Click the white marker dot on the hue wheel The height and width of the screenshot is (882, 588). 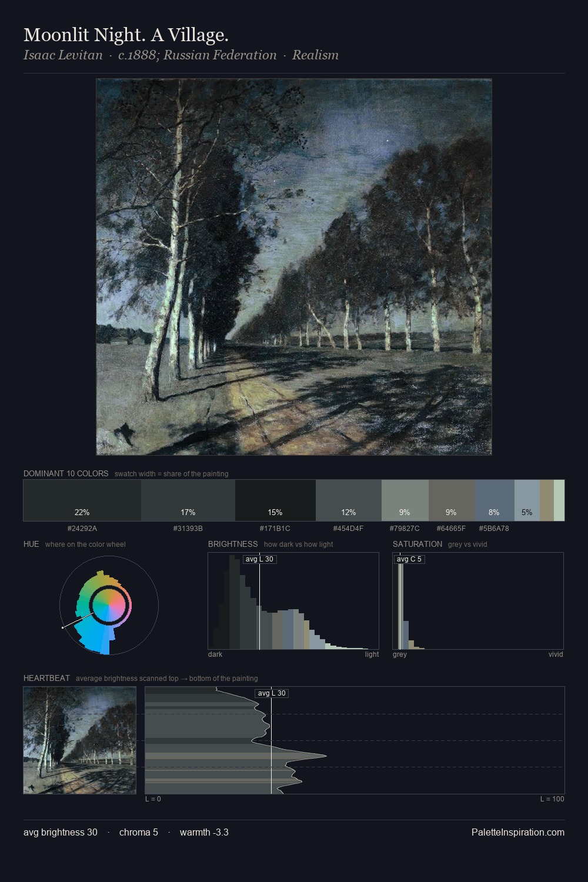63,627
